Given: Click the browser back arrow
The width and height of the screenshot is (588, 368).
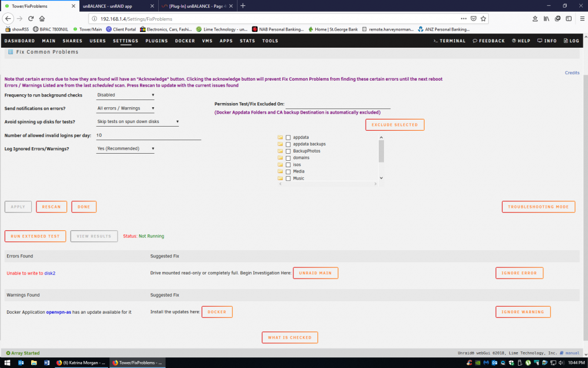Looking at the screenshot, I should tap(8, 18).
